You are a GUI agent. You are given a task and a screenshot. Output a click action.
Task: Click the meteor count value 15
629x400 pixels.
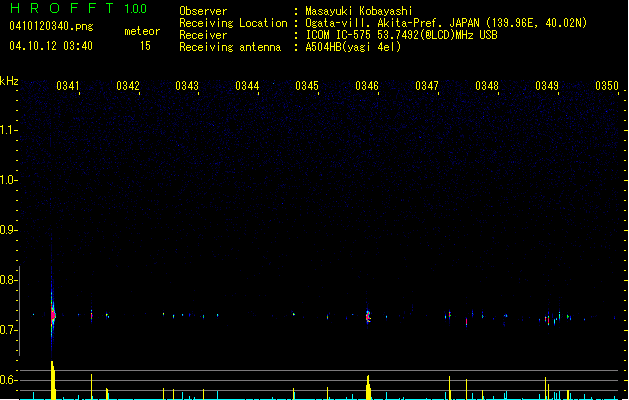tap(145, 46)
